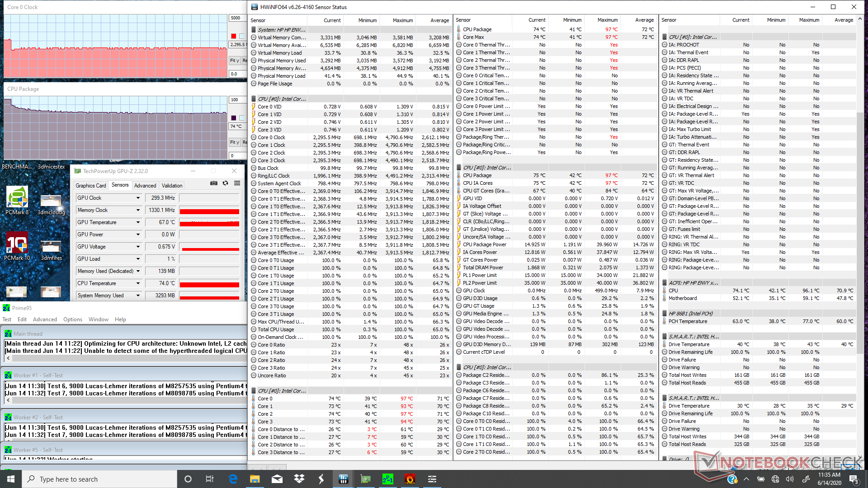
Task: Open the Windows Start menu
Action: coord(11,479)
